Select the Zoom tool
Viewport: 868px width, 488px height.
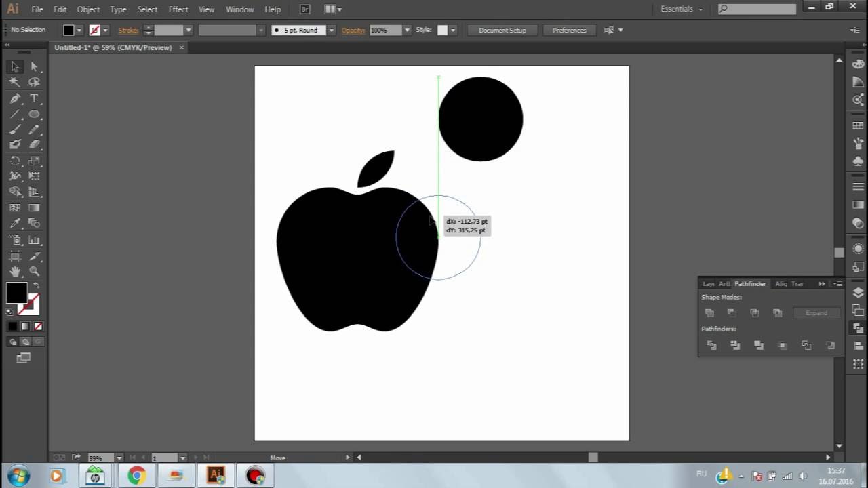point(34,271)
